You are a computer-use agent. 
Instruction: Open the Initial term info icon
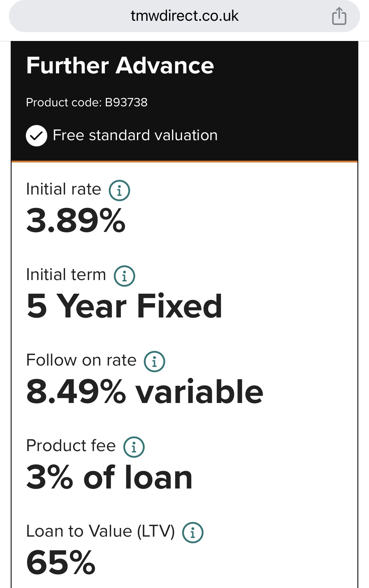click(124, 276)
